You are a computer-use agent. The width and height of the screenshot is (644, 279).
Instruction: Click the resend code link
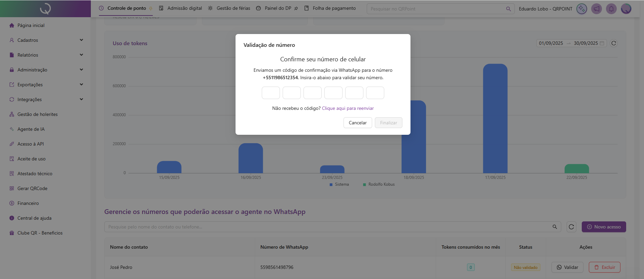click(348, 108)
